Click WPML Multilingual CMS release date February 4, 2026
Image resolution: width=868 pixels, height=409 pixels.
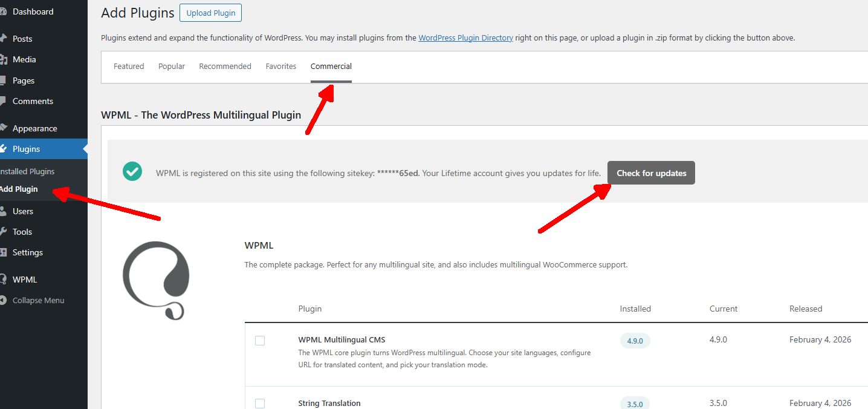(820, 340)
